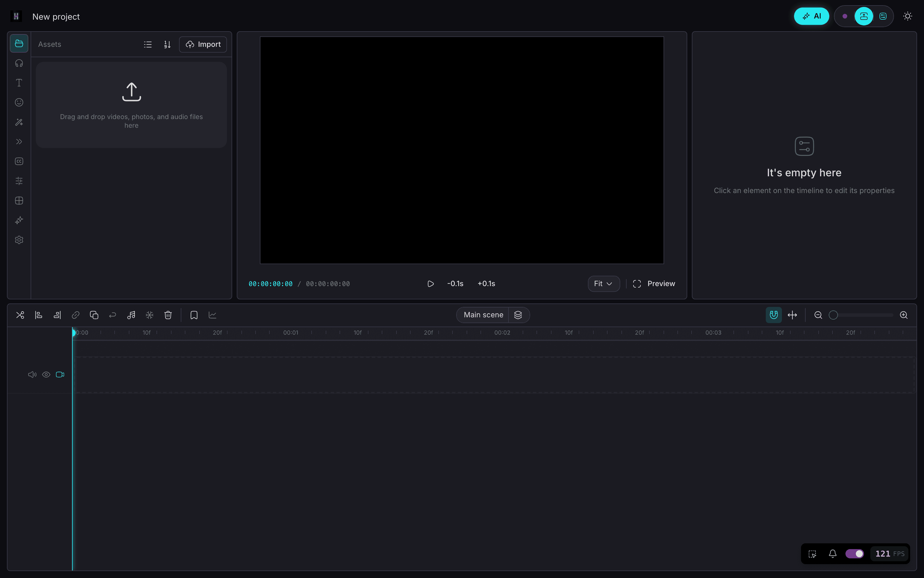The image size is (924, 578).
Task: Toggle the track video camera icon
Action: click(x=60, y=375)
